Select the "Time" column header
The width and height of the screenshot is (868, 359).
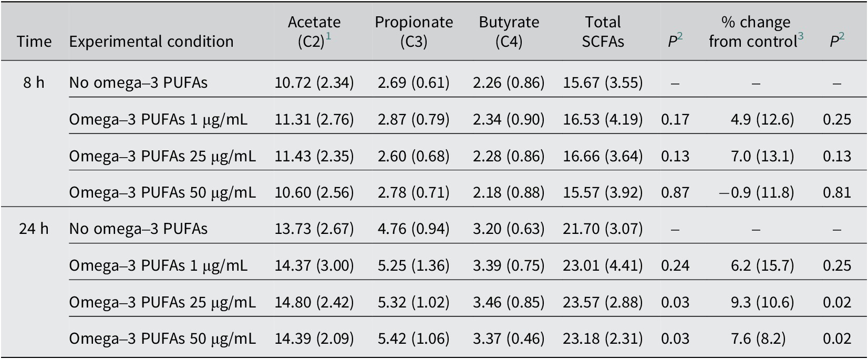click(34, 42)
